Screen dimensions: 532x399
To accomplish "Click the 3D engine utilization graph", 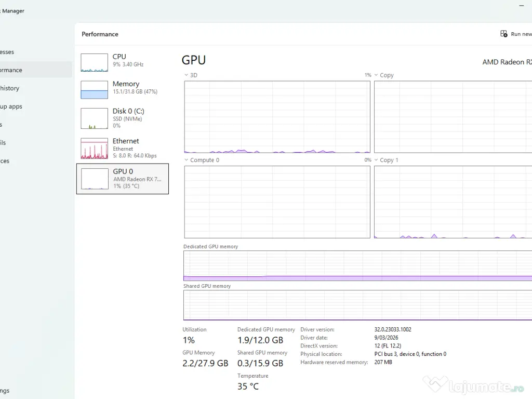I will coord(277,117).
